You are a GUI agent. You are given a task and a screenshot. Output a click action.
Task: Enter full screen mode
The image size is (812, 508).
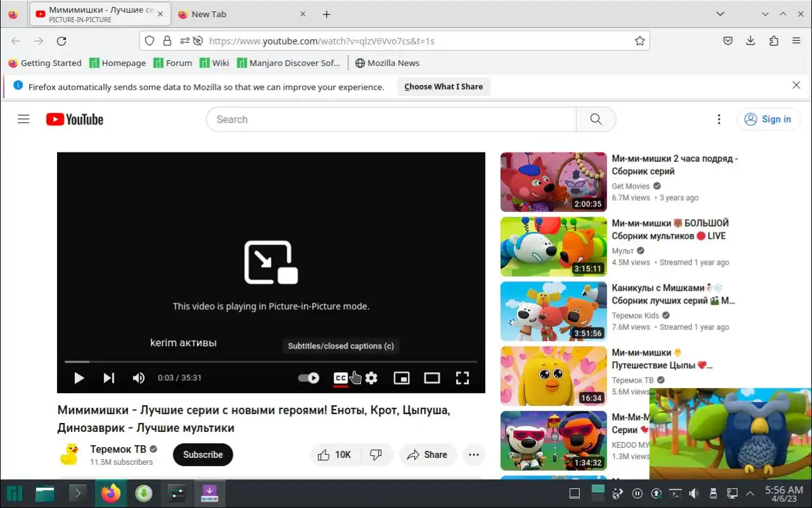(462, 378)
